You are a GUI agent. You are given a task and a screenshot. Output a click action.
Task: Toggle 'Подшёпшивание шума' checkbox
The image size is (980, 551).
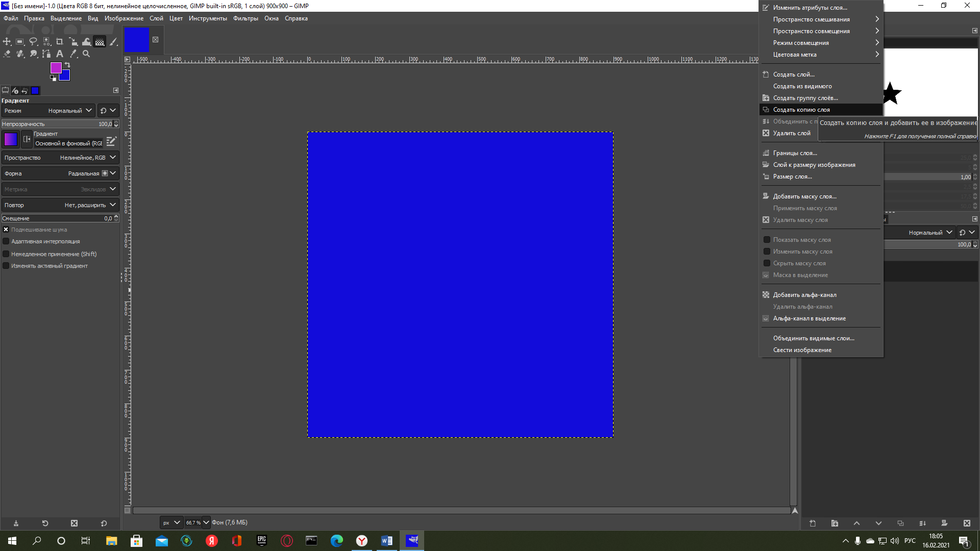pyautogui.click(x=6, y=229)
